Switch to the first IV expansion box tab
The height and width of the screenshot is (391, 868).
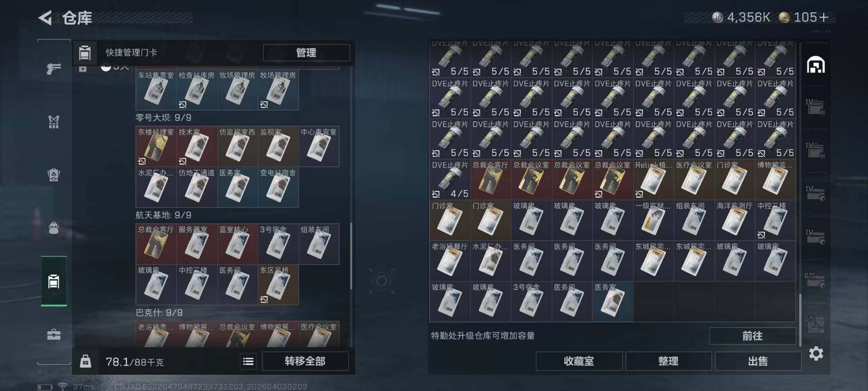815,107
